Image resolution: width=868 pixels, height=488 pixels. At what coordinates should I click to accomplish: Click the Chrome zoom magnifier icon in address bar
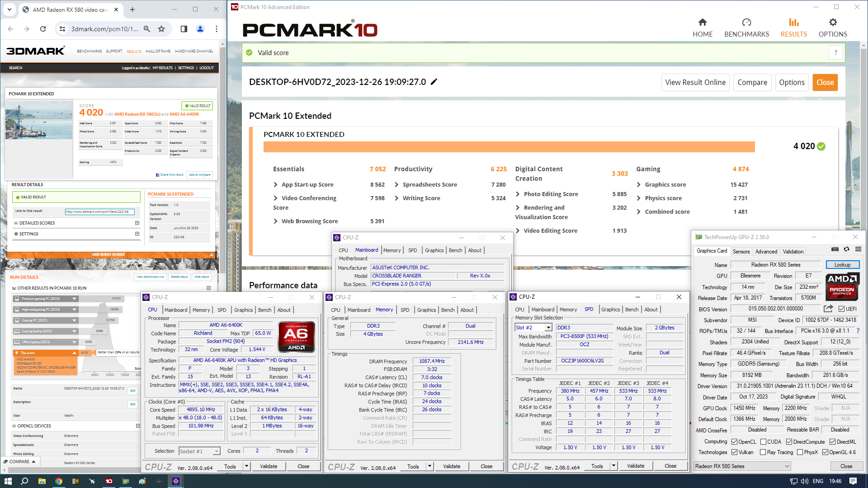click(147, 29)
